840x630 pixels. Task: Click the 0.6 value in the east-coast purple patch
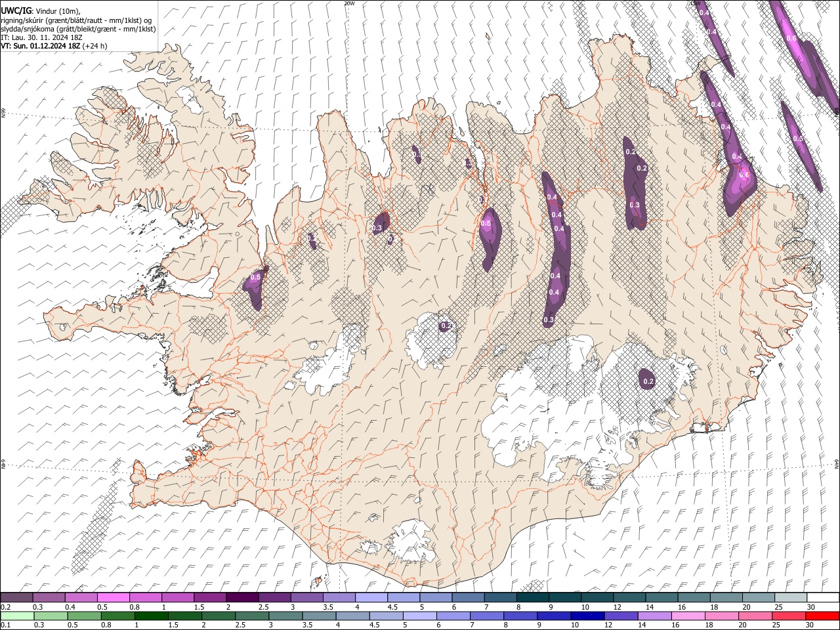[x=744, y=175]
